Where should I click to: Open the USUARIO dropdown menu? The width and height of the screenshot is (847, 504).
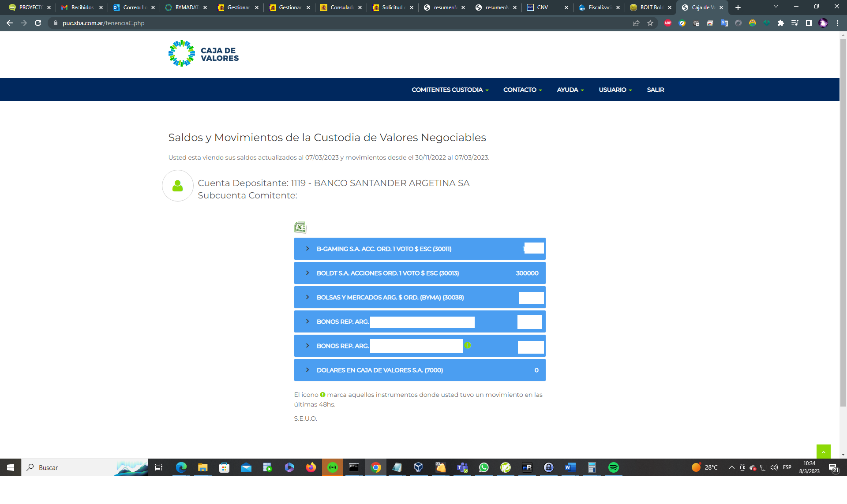(615, 90)
